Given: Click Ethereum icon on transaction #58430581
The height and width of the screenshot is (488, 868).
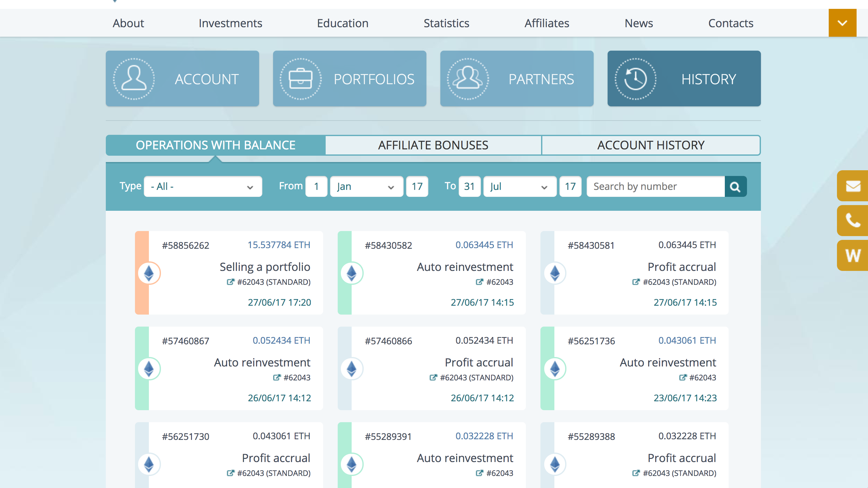Looking at the screenshot, I should (555, 273).
